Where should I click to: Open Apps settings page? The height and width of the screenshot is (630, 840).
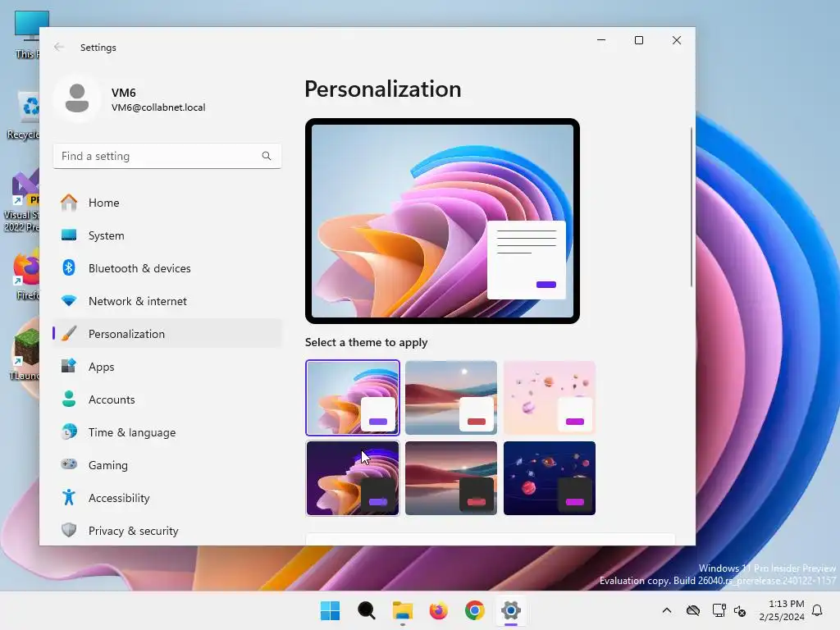[x=167, y=367]
